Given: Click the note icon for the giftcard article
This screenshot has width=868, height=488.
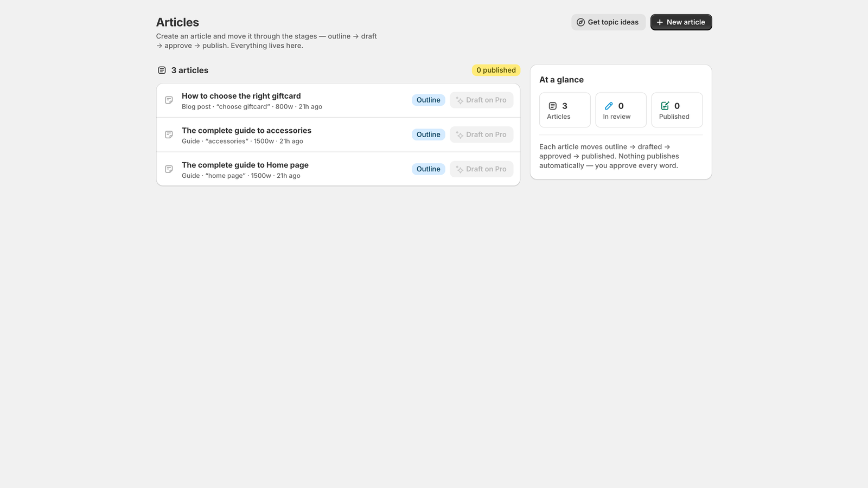Looking at the screenshot, I should coord(169,100).
